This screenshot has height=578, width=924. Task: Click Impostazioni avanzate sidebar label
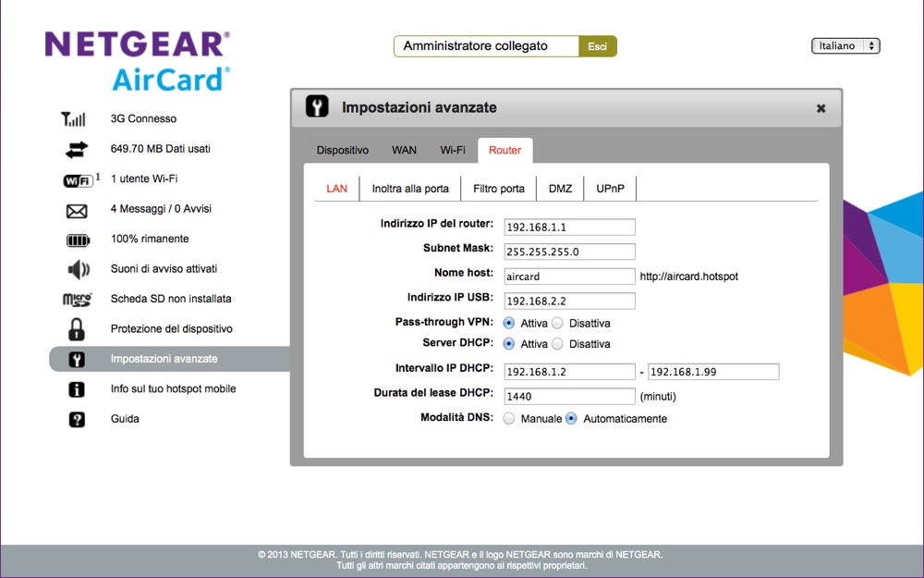point(164,359)
